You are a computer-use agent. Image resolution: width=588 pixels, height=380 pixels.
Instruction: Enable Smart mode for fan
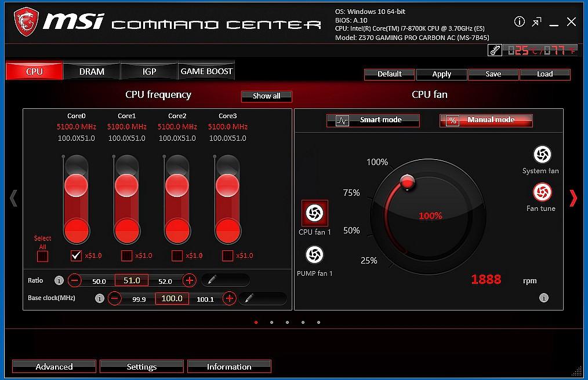pos(373,120)
